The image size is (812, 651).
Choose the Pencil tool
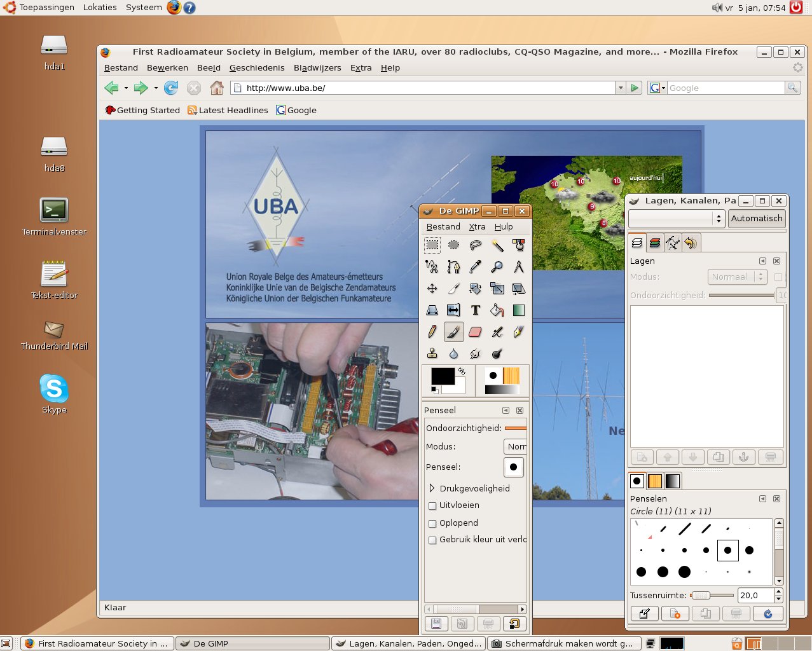[x=432, y=332]
